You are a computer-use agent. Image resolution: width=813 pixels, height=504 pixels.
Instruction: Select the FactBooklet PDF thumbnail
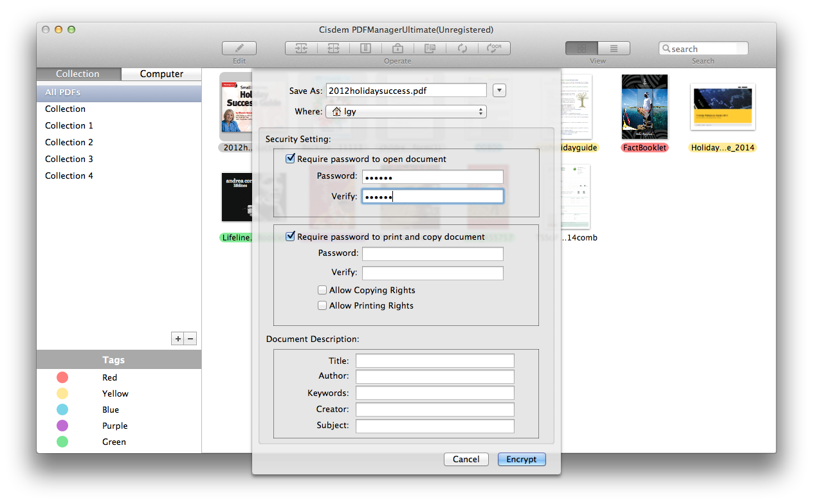pos(644,107)
